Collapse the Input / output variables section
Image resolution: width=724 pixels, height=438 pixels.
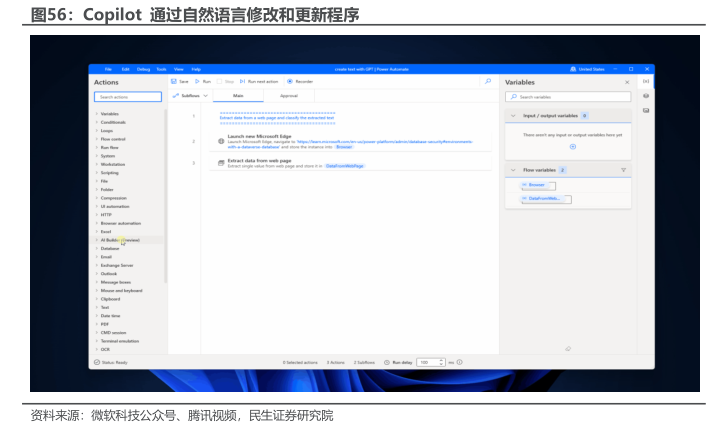[513, 116]
